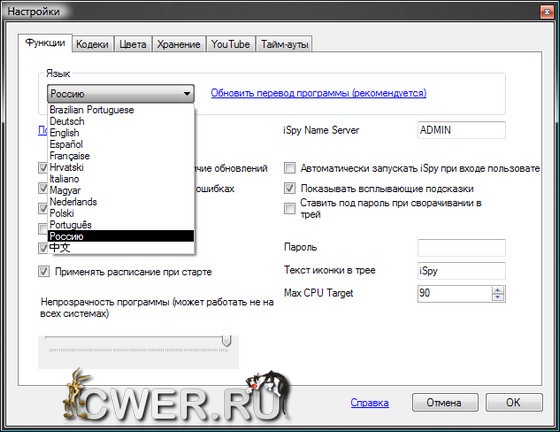Toggle the обновлений update check checkbox
The image size is (560, 432).
click(43, 168)
